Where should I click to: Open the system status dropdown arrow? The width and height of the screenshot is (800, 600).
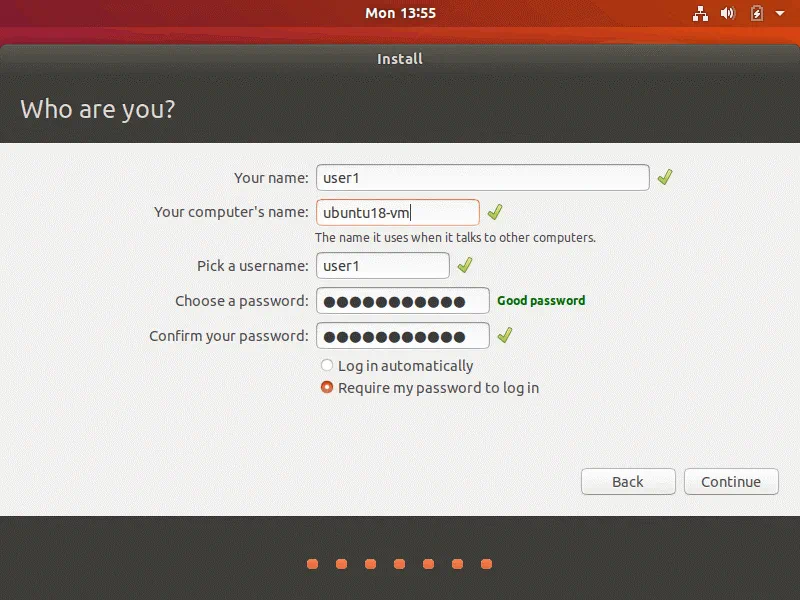tap(779, 13)
